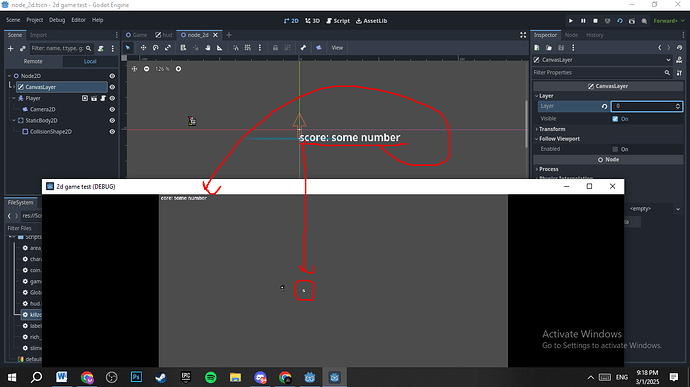Run the project with the play button
690x387 pixels.
tap(571, 21)
